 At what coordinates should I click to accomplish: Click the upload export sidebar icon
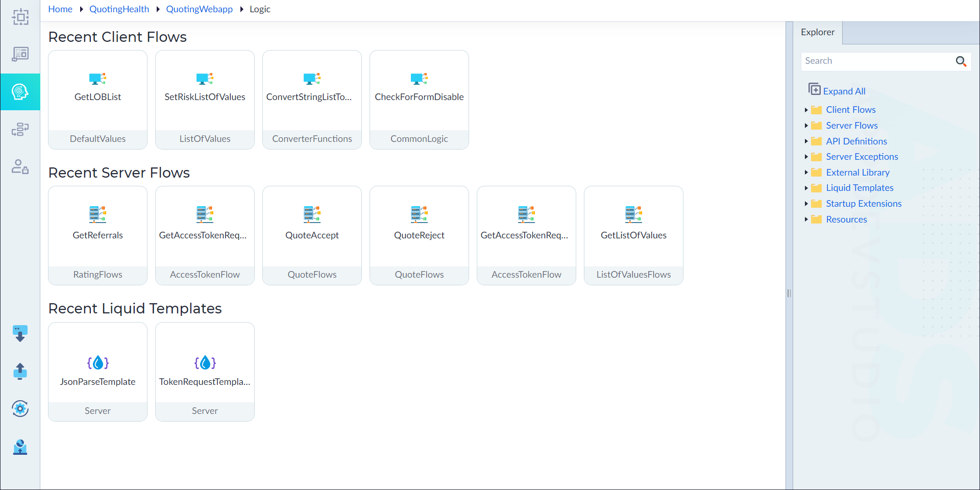click(x=20, y=371)
